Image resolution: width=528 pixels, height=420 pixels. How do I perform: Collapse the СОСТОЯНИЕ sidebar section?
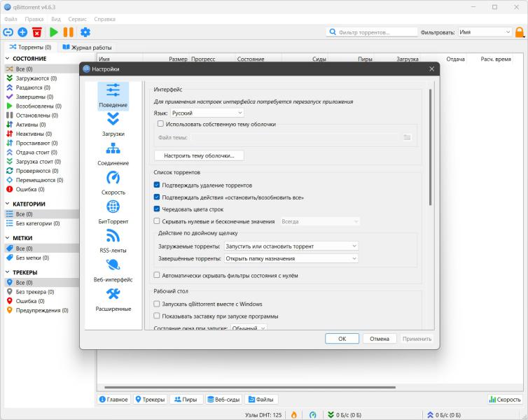coord(8,58)
